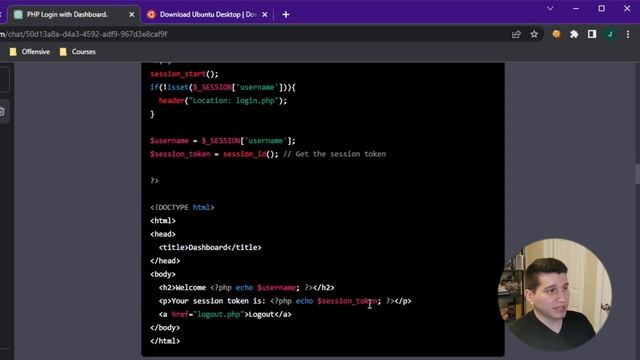Share this page icon in address bar
640x360 pixels.
pyautogui.click(x=516, y=34)
